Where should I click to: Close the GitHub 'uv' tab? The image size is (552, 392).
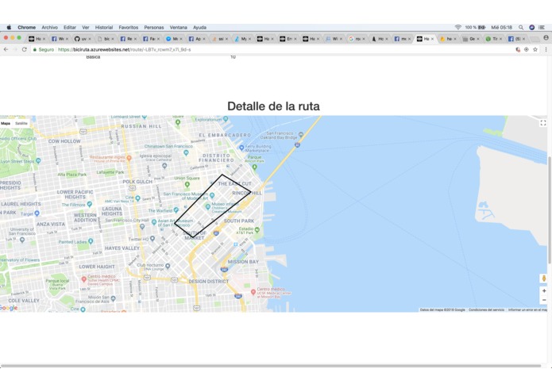click(90, 39)
